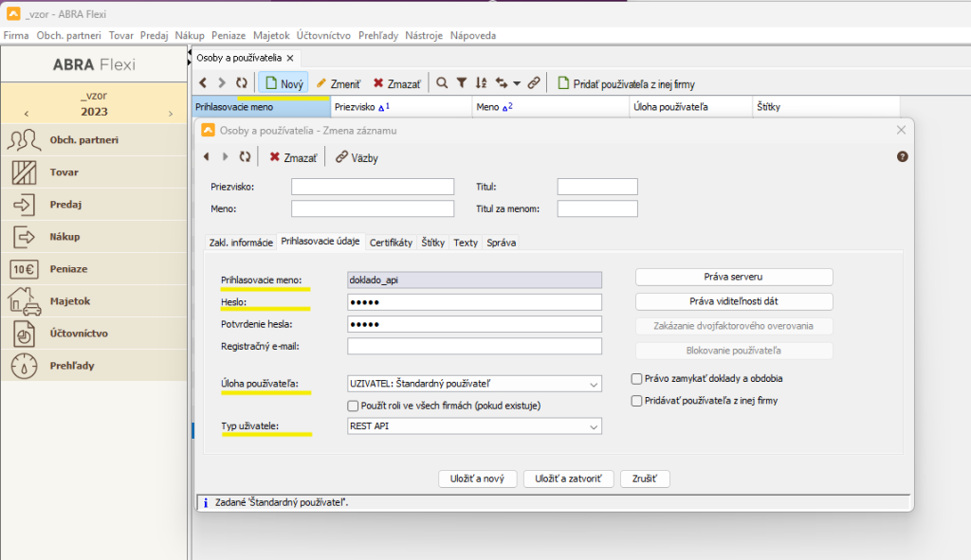Click Uložiť a zatvoriť button

[569, 479]
